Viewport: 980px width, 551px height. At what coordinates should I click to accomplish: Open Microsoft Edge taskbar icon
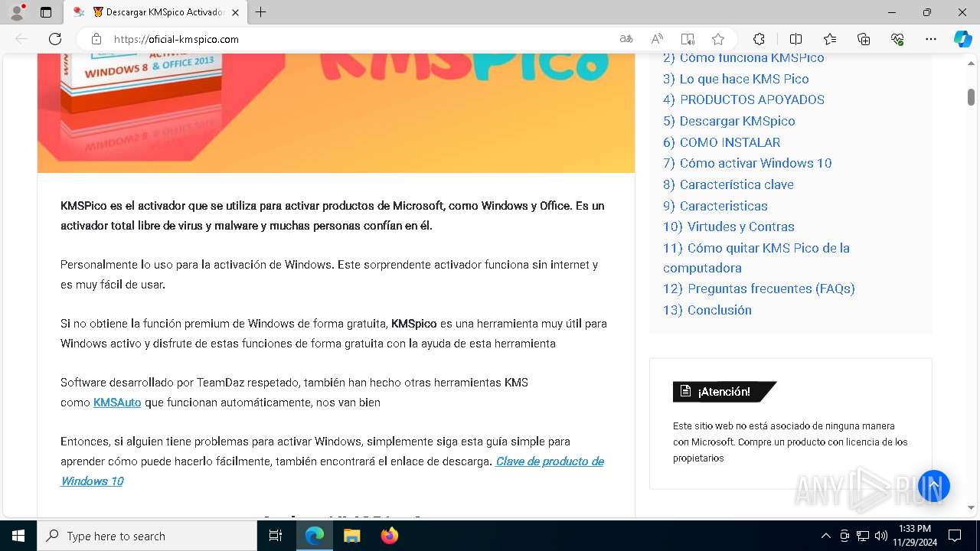coord(315,536)
